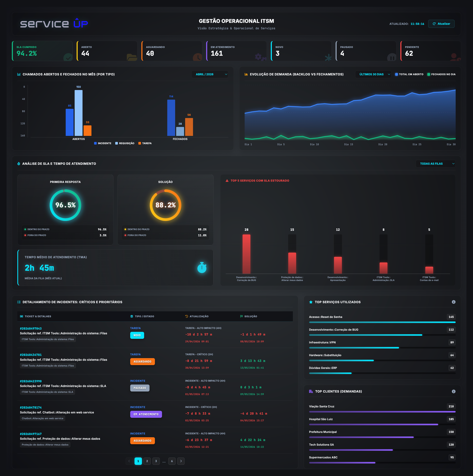Open ticket #20260423990
Viewport: 473px width, 476px height.
point(31,381)
